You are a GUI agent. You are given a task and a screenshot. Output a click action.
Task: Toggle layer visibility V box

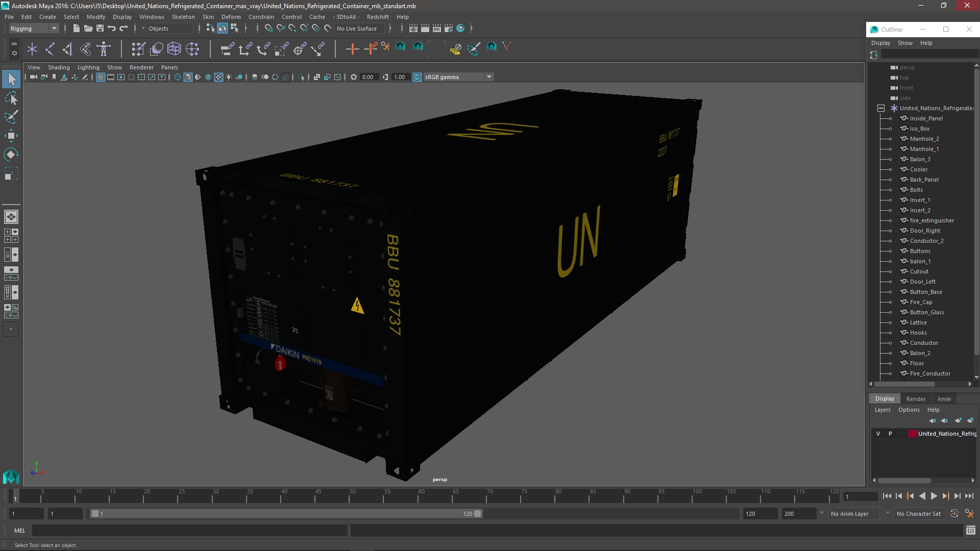tap(878, 434)
